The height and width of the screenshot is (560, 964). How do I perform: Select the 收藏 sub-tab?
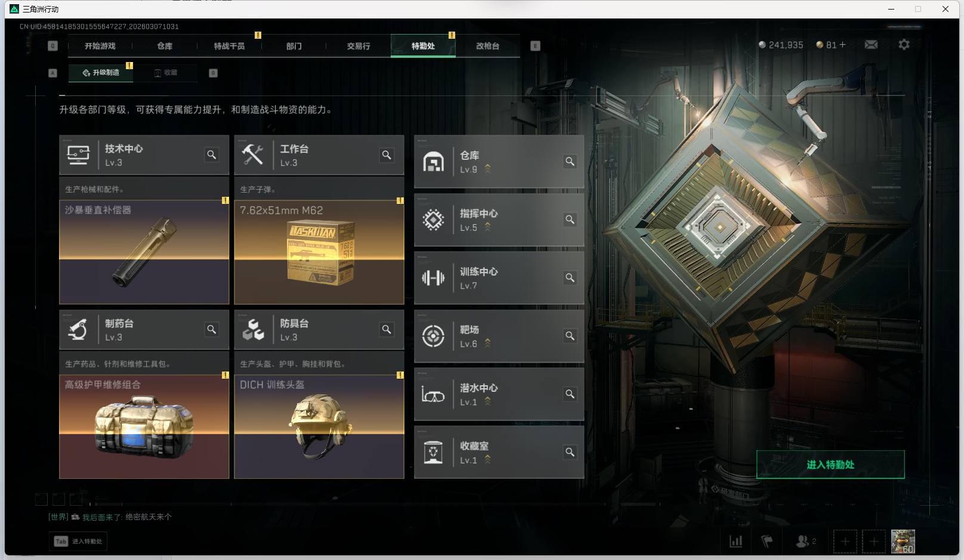pyautogui.click(x=166, y=73)
